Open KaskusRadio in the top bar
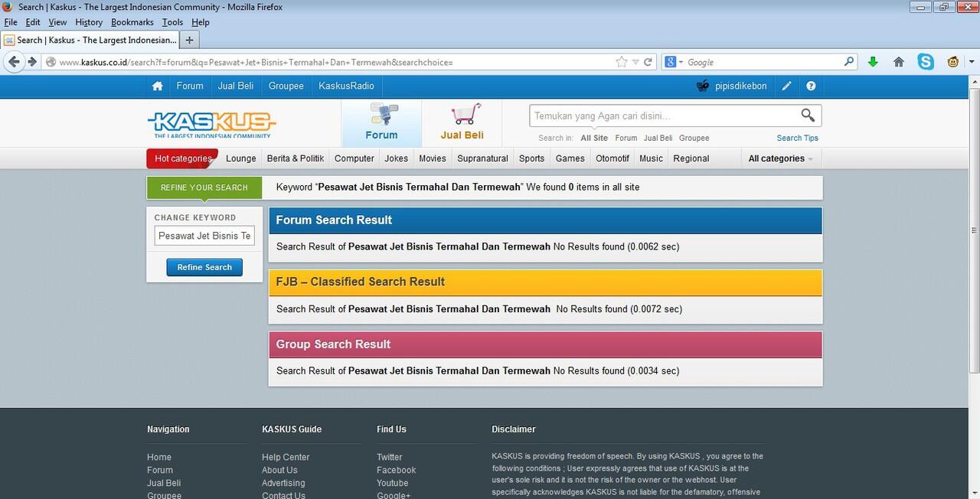This screenshot has height=499, width=980. pyautogui.click(x=347, y=86)
